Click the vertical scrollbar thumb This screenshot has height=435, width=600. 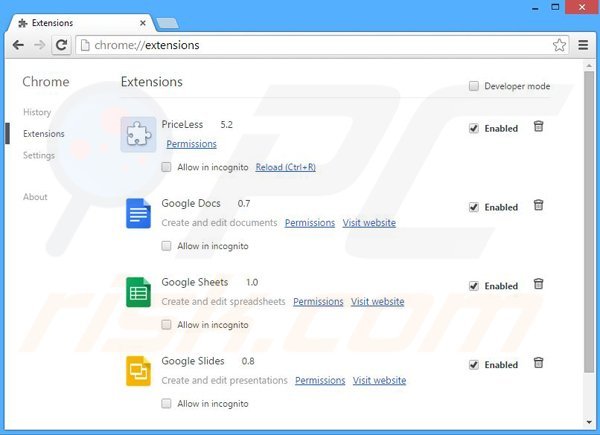(x=589, y=222)
